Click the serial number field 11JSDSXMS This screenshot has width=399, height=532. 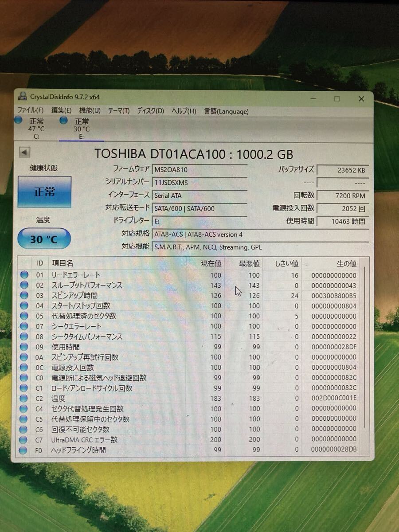(x=199, y=182)
